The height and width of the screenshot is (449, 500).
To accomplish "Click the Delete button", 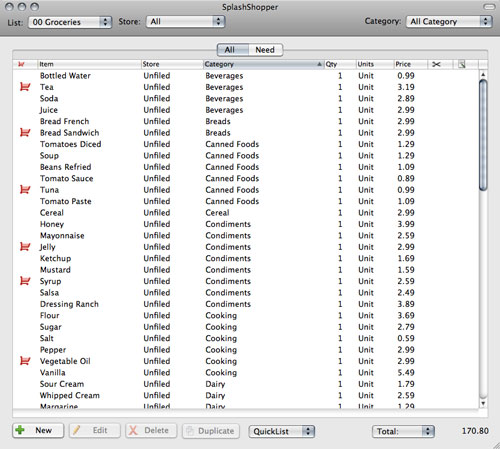I will pos(151,430).
